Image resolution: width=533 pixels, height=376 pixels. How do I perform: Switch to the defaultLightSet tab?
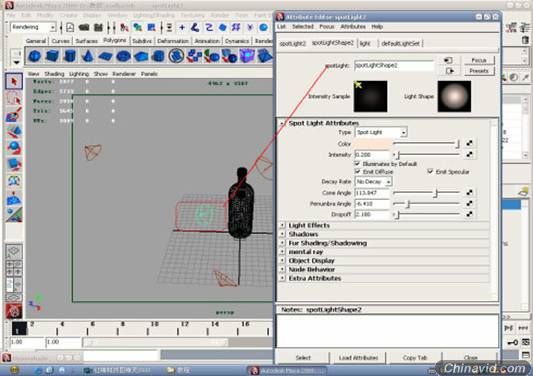pyautogui.click(x=400, y=44)
